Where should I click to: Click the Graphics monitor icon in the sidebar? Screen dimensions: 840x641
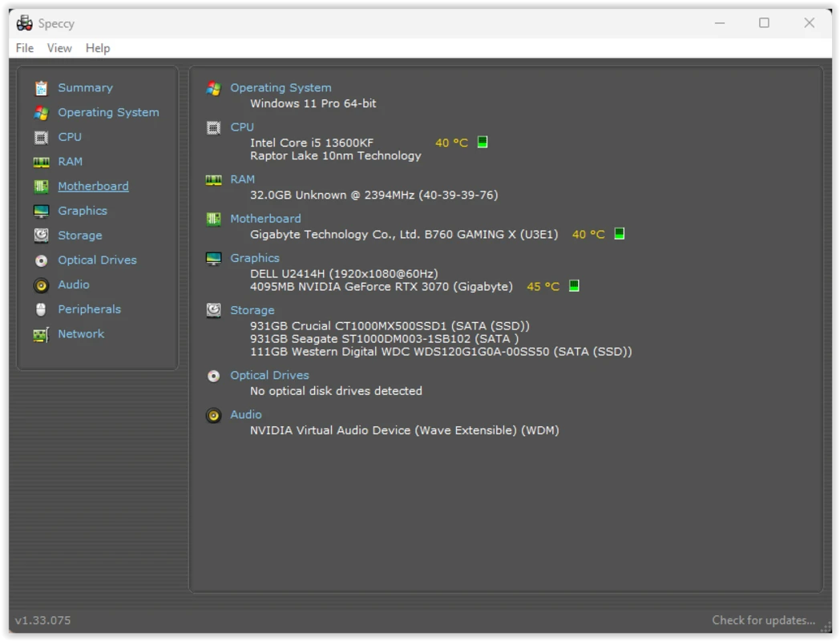pyautogui.click(x=42, y=210)
